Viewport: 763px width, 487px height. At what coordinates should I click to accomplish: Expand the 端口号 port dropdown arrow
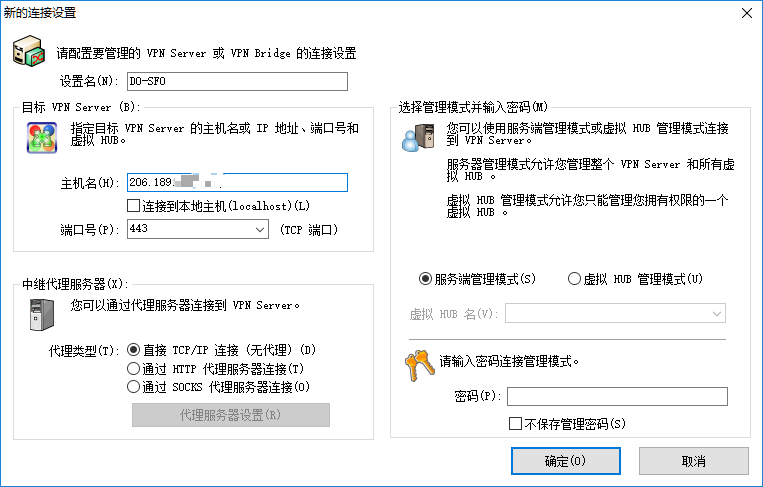[x=258, y=230]
